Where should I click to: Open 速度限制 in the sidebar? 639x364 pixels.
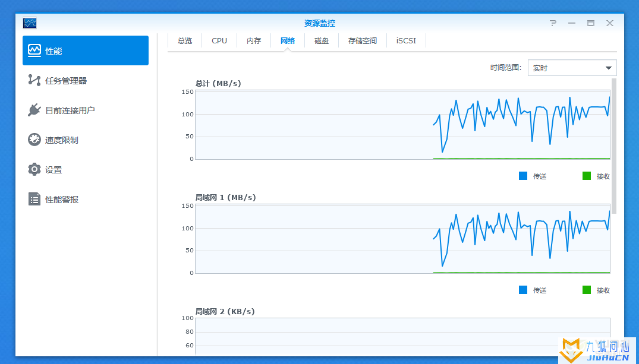[x=86, y=140]
